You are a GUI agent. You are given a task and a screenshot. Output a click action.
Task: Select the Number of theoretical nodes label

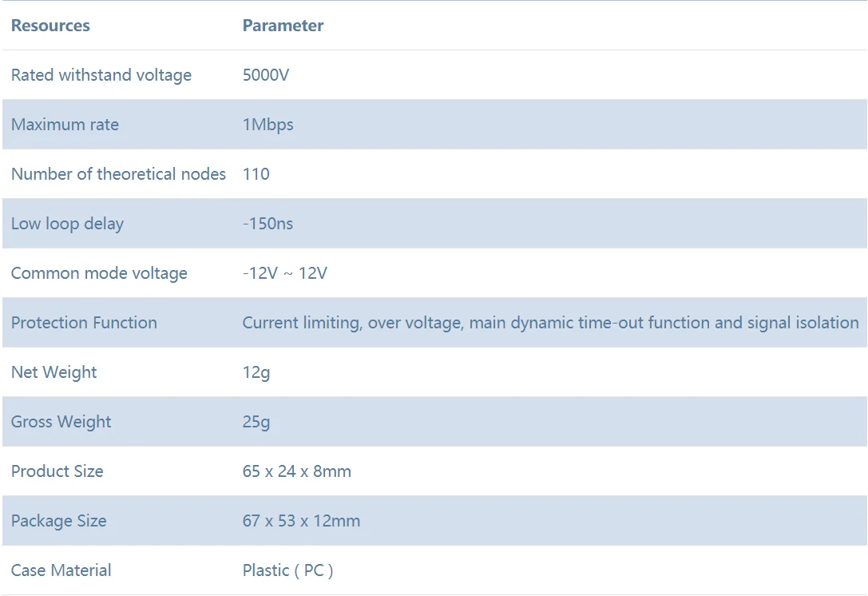click(x=118, y=174)
